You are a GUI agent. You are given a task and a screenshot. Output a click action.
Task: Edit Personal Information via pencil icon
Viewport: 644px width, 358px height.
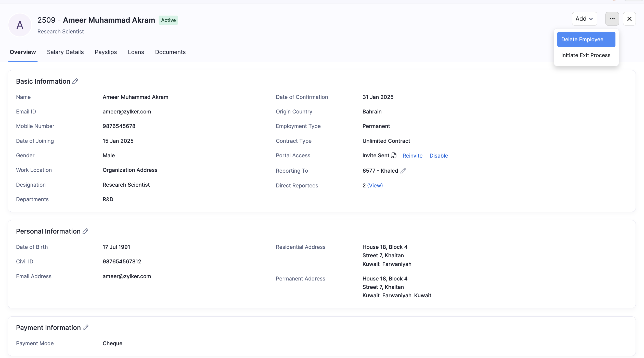point(85,231)
